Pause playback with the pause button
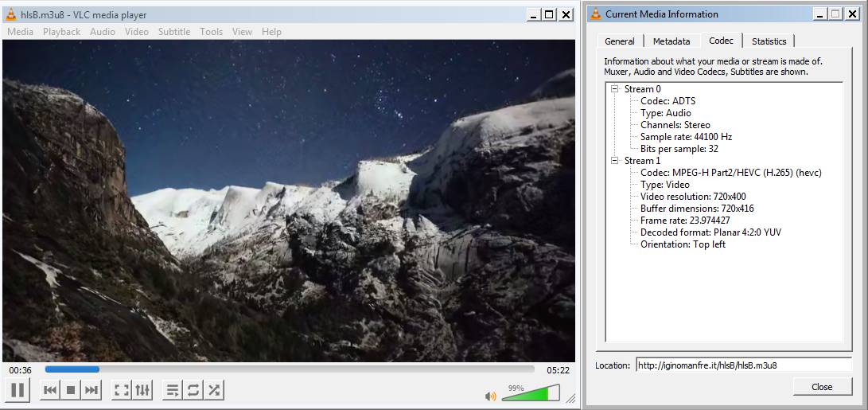Viewport: 868px width, 410px height. tap(18, 390)
